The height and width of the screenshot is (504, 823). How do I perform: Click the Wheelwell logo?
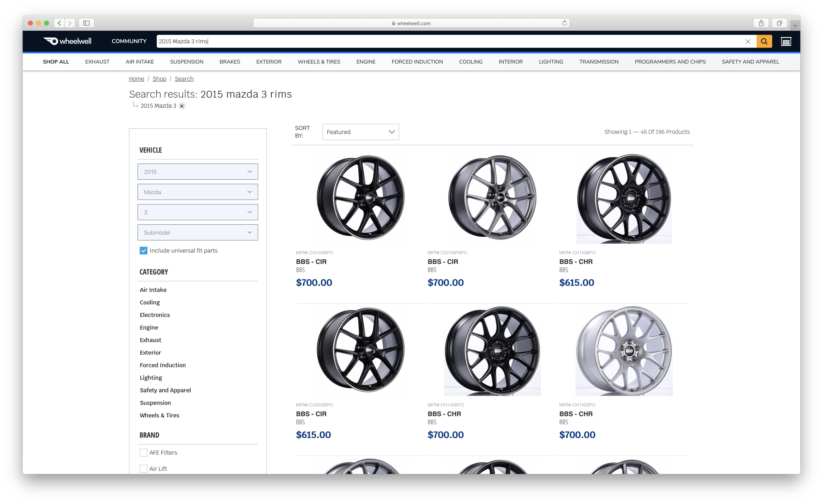pyautogui.click(x=67, y=41)
